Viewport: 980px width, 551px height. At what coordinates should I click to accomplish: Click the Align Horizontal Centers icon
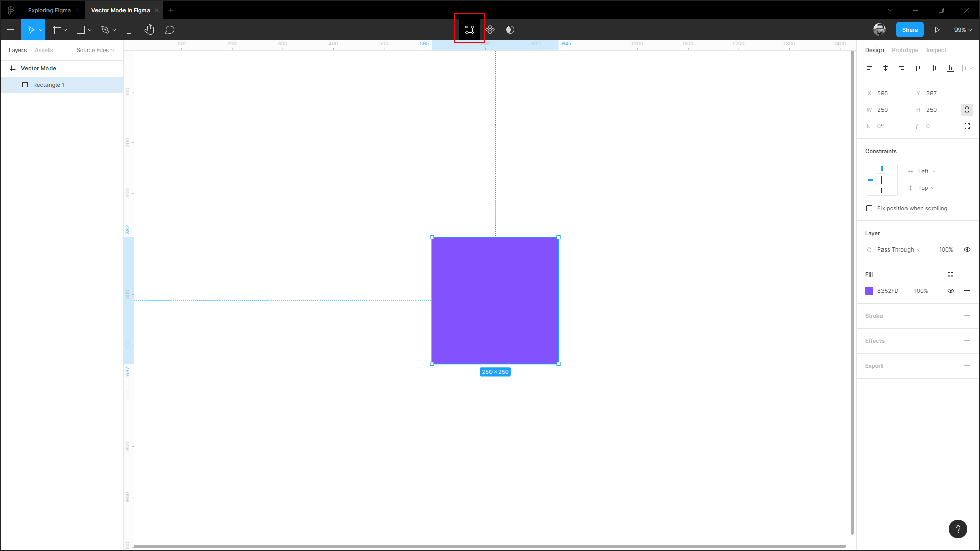click(885, 68)
